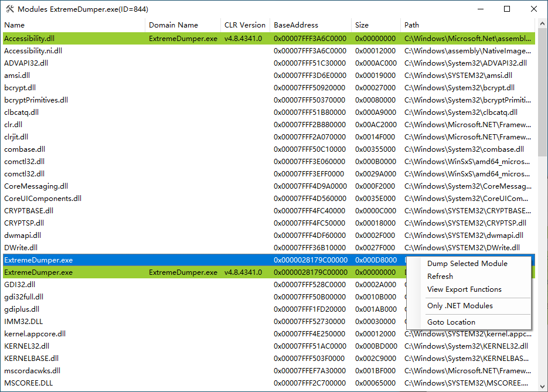Select amsi.dll module

coord(269,75)
